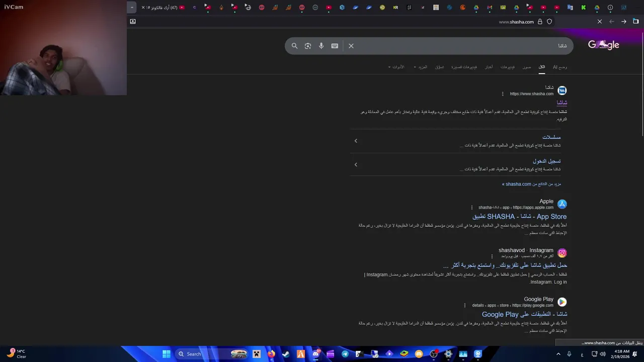Screen dimensions: 644x362
Task: Open the volume control in tray
Action: point(603,354)
